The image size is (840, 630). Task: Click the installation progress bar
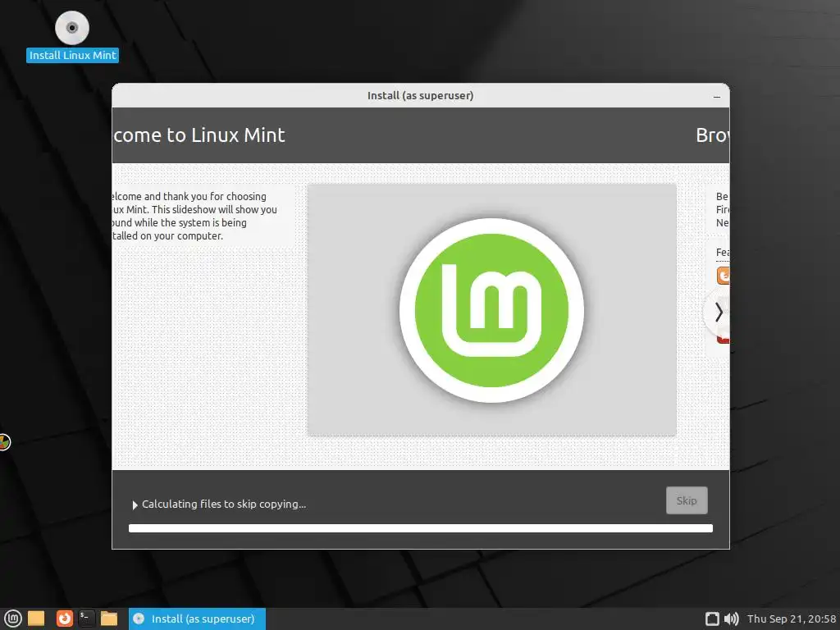(x=421, y=528)
